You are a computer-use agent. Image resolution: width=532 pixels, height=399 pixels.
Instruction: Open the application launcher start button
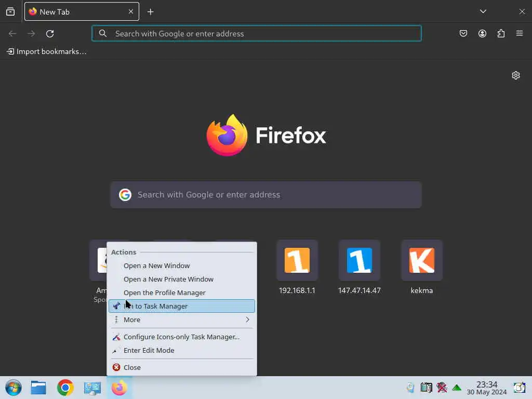coord(14,388)
